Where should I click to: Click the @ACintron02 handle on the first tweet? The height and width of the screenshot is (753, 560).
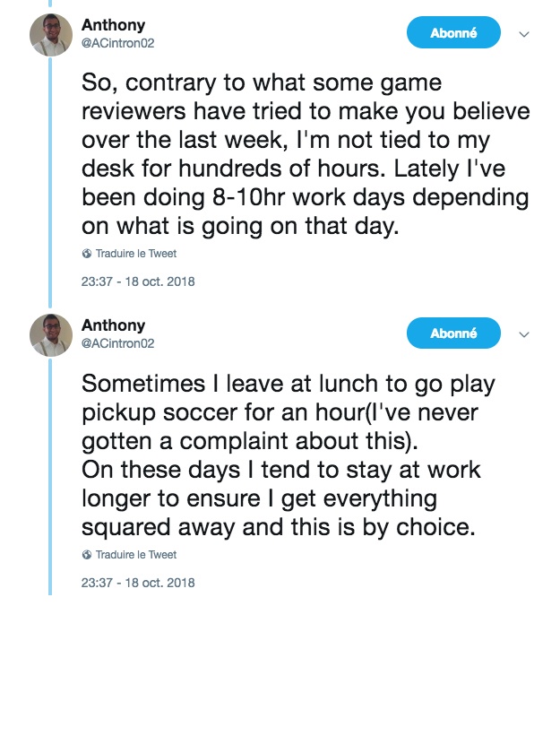tap(118, 42)
